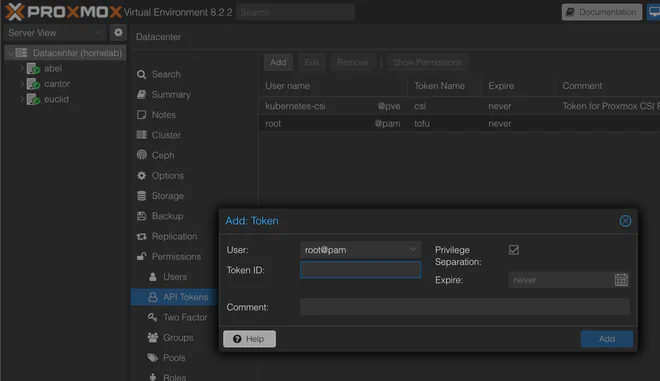This screenshot has height=381, width=660.
Task: Click the top Search box
Action: [295, 12]
